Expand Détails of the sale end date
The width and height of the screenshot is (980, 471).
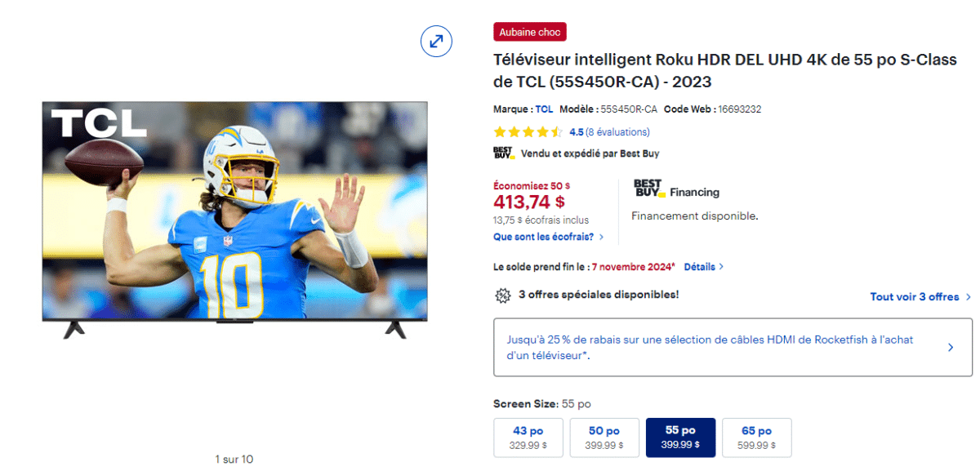[x=704, y=266]
